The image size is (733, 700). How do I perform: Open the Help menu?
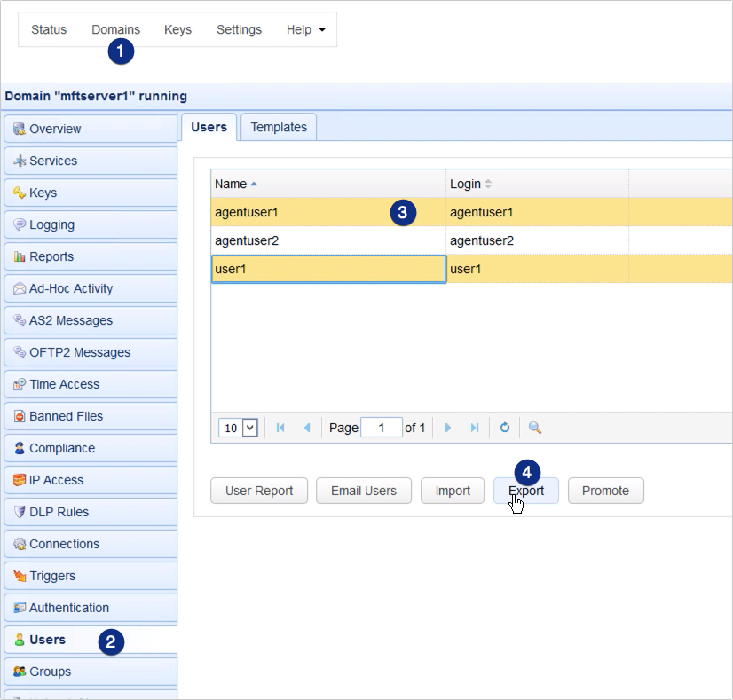pyautogui.click(x=305, y=29)
